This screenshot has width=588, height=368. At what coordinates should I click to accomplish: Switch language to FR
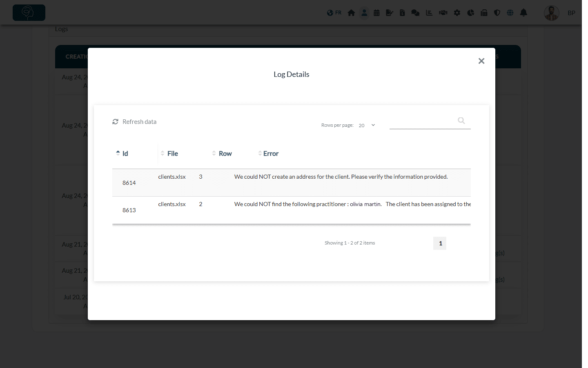pyautogui.click(x=334, y=13)
